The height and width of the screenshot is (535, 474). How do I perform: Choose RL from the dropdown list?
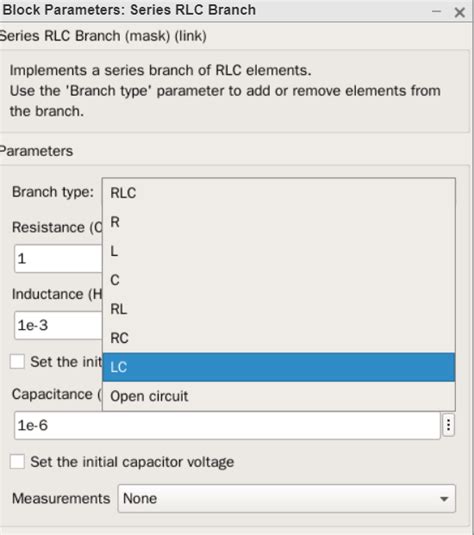tap(278, 309)
